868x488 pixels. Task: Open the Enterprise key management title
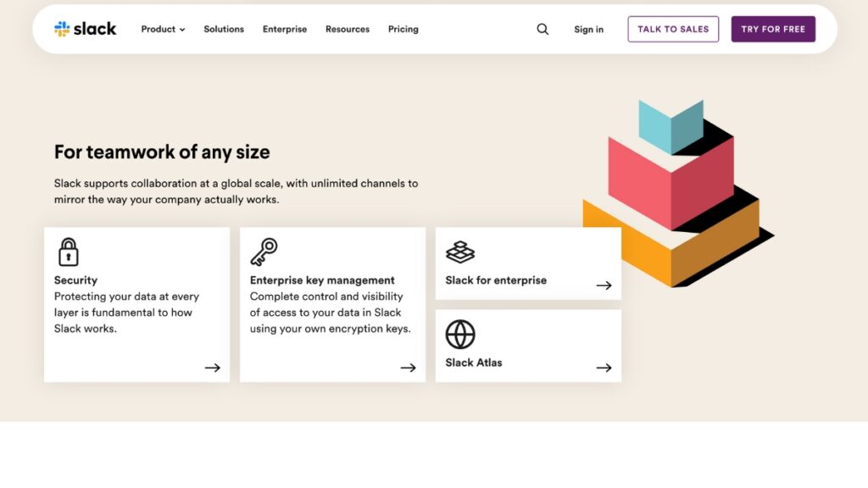pyautogui.click(x=322, y=280)
